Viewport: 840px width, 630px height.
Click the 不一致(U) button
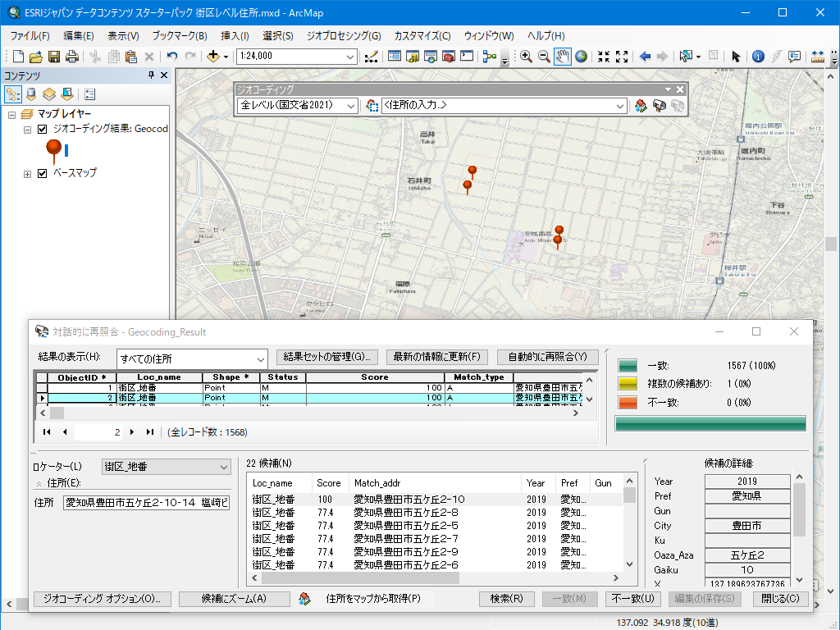point(633,598)
